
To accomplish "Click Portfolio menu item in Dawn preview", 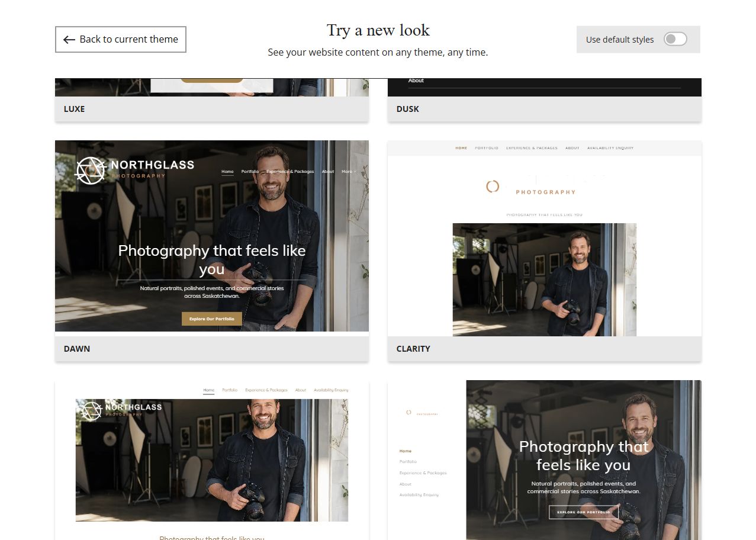I will pyautogui.click(x=250, y=172).
